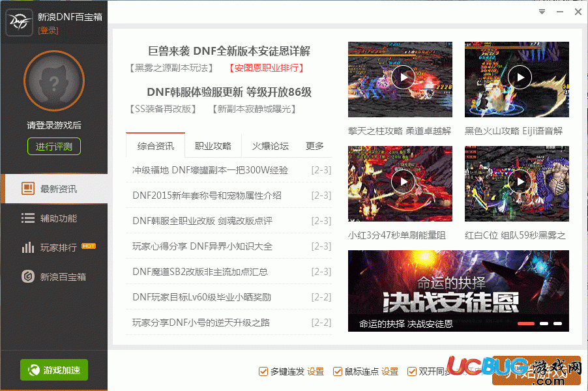The height and width of the screenshot is (391, 588).
Task: Click the DNF logo icon at top-left
Action: [x=20, y=22]
